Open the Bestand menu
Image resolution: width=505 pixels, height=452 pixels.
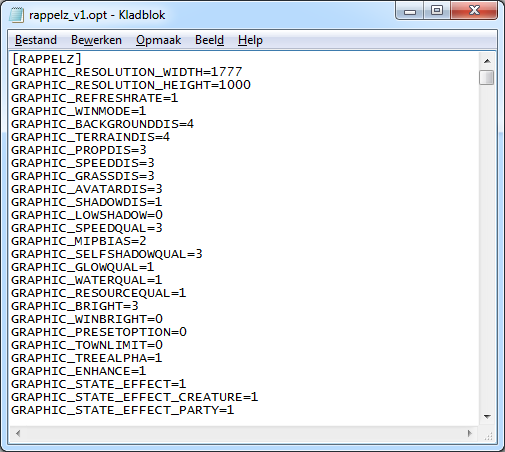(36, 40)
